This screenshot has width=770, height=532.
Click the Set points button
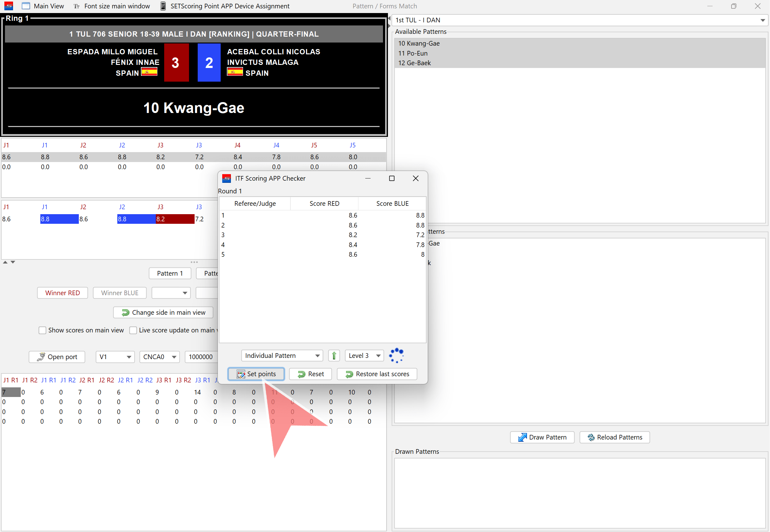tap(256, 374)
